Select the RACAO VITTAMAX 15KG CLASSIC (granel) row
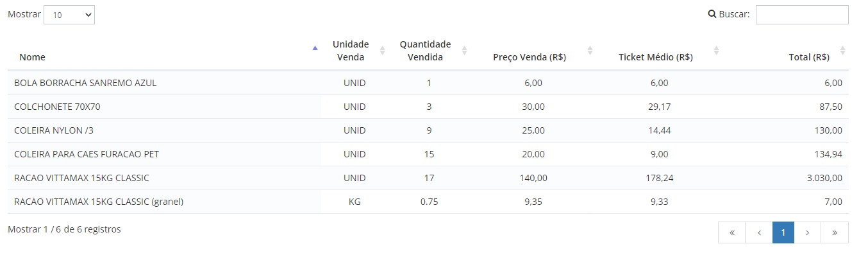This screenshot has height=280, width=868. point(428,202)
